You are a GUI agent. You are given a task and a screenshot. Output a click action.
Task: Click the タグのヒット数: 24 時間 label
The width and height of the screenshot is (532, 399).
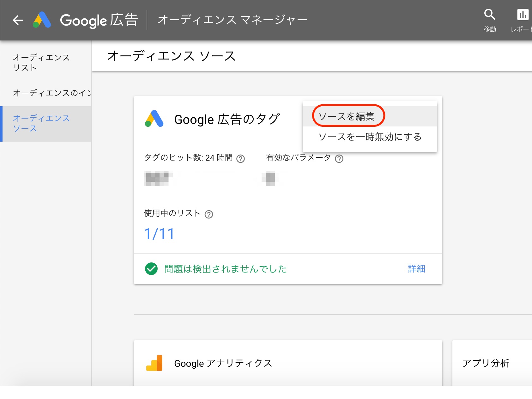point(188,157)
